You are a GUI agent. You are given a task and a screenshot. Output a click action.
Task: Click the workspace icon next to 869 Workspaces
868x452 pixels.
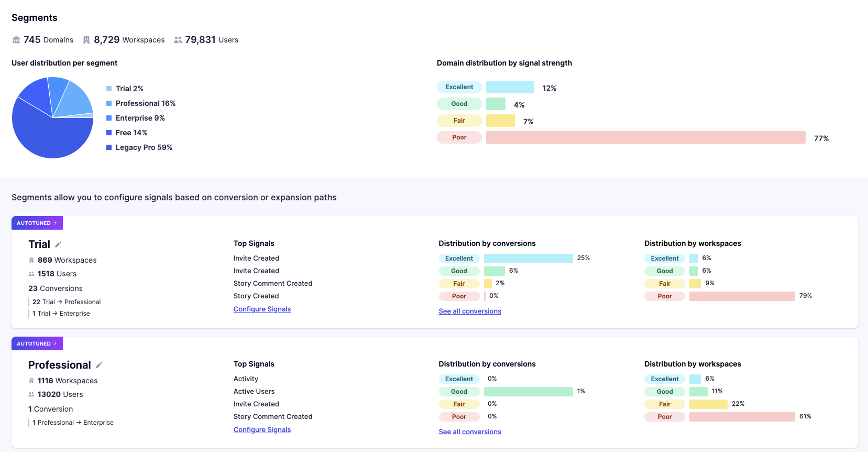pos(31,260)
